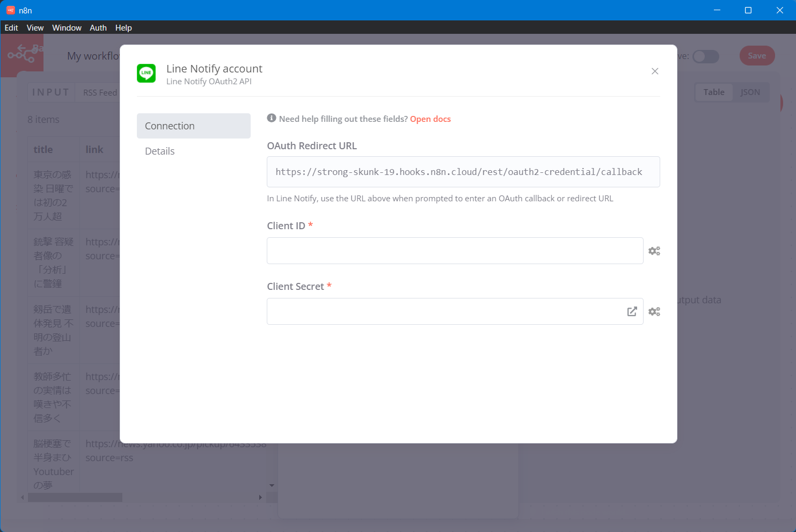This screenshot has height=532, width=796.
Task: Click the horizontal scrollbar under input table
Action: point(75,498)
